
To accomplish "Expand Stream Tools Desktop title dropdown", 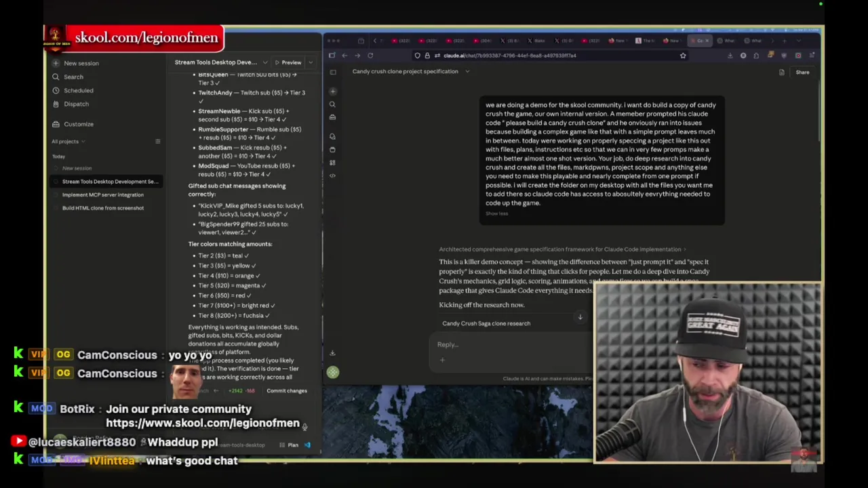I will coord(264,62).
